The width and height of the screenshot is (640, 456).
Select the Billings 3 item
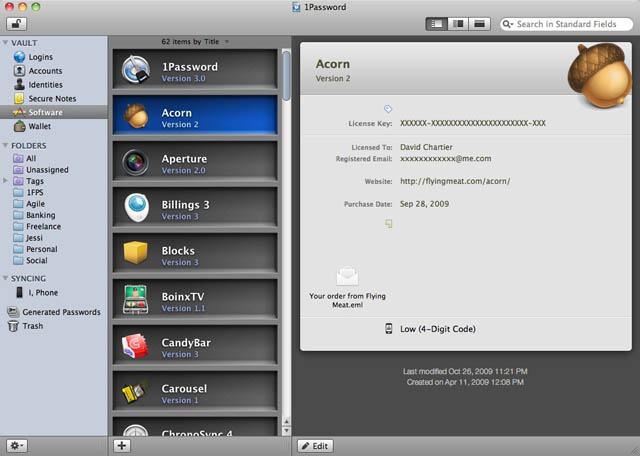coord(195,207)
